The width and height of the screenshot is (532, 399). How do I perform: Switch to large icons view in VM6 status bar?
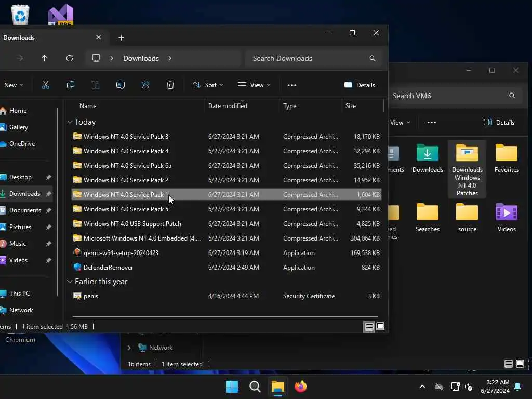point(520,364)
